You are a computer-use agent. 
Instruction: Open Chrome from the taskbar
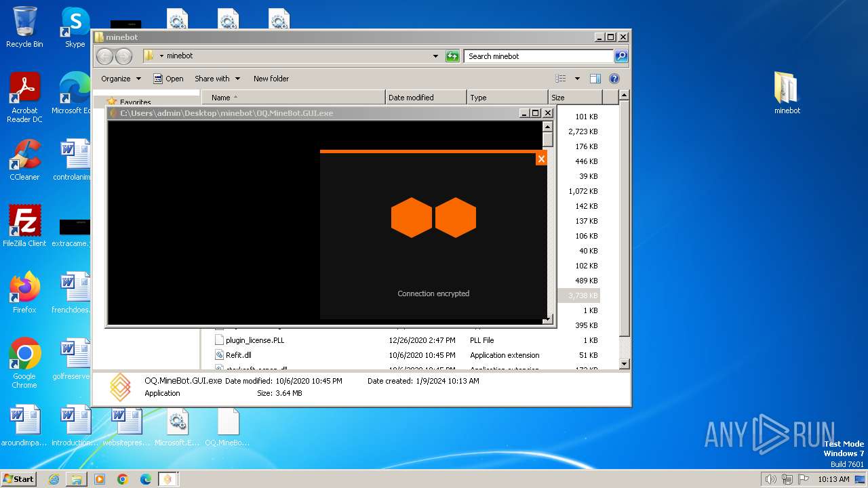[x=123, y=479]
